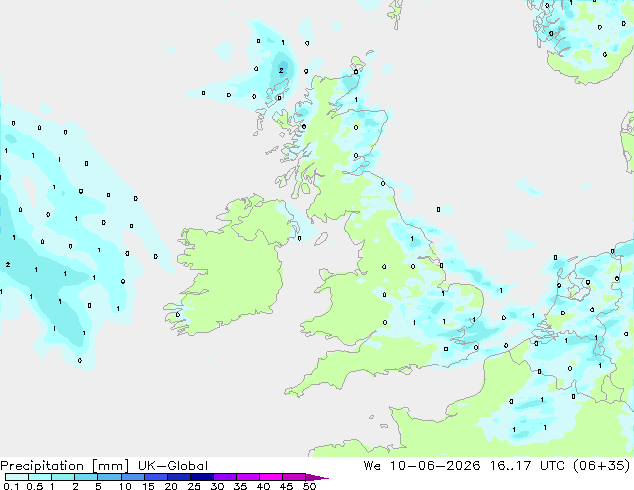Click the '40' legend scale label

click(263, 486)
